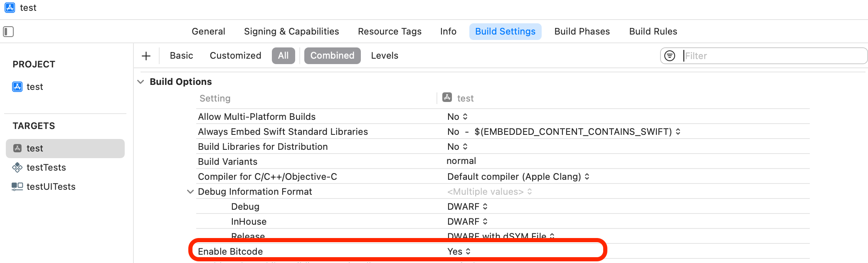Open the Build Phases tab
Viewport: 868px width, 263px height.
582,32
